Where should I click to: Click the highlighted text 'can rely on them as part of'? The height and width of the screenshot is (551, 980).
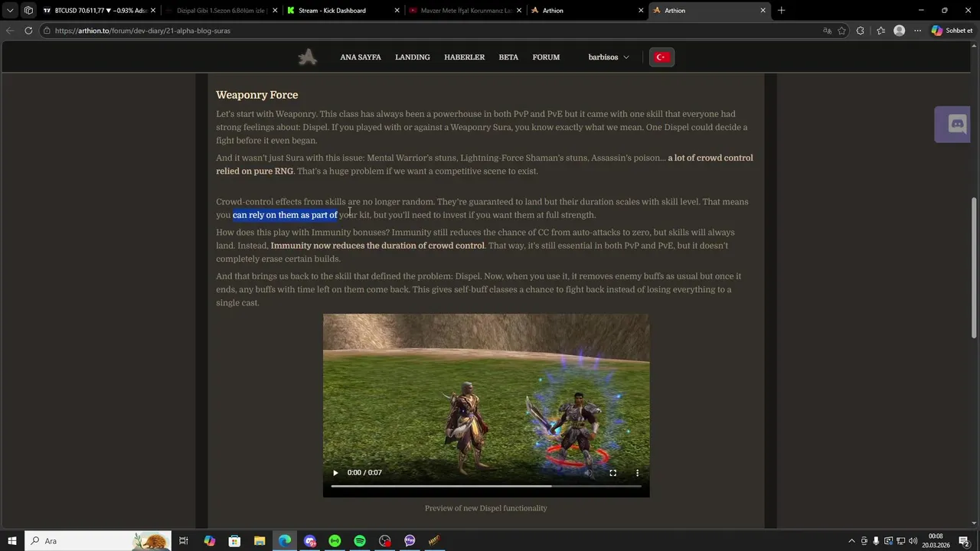pyautogui.click(x=285, y=215)
